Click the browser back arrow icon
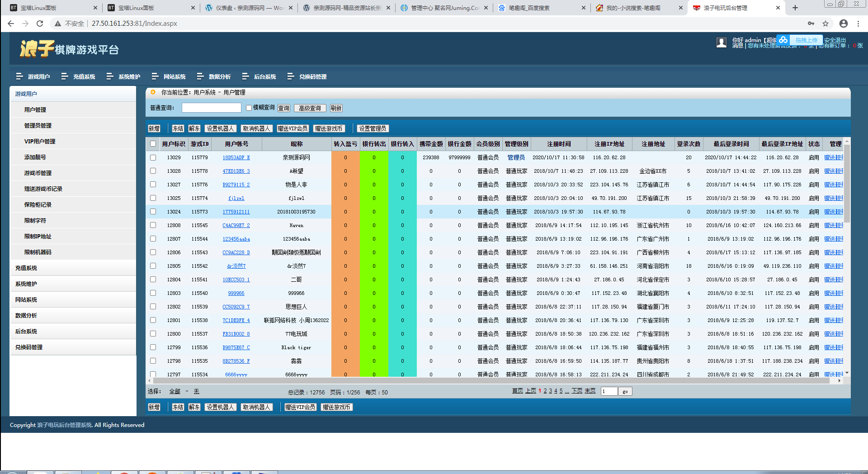Screen dimensions: 868x474 click(x=11, y=24)
